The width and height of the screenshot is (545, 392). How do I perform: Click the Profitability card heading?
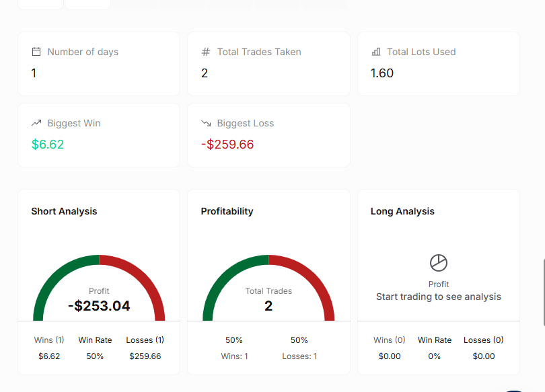227,211
